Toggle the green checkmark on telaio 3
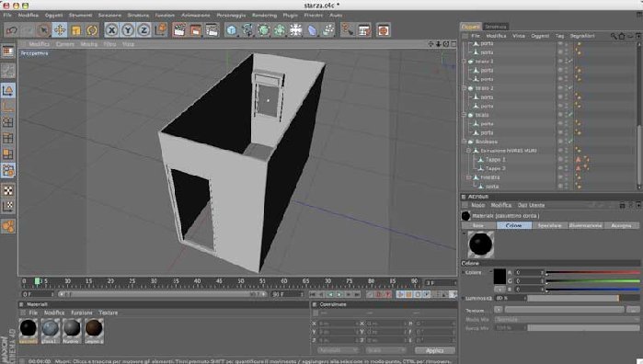 coord(570,61)
